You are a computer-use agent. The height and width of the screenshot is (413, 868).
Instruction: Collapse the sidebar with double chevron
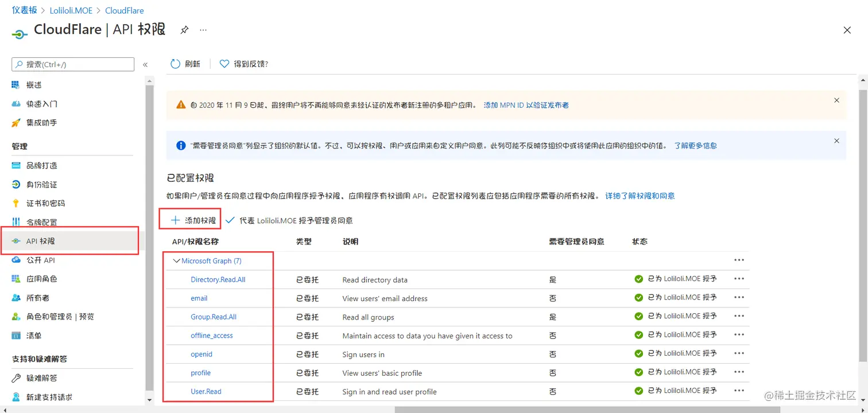pos(145,65)
